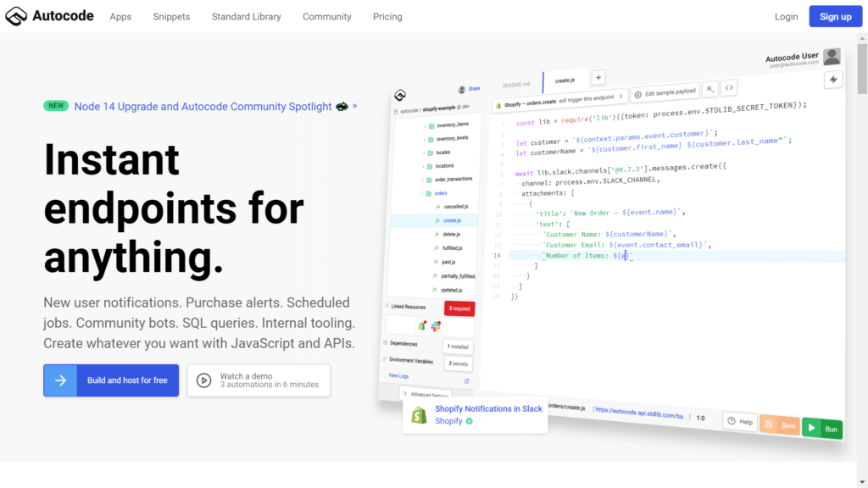Click the shopify-example project name

(439, 108)
